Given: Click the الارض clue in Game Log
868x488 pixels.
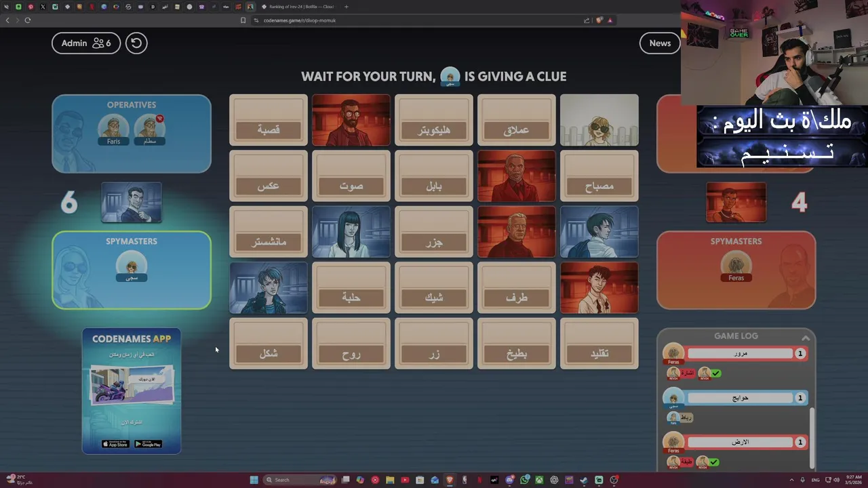Looking at the screenshot, I should (741, 442).
